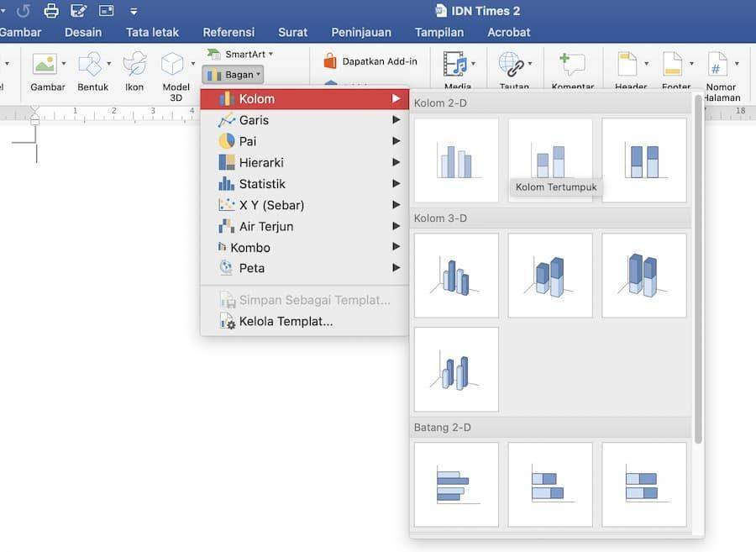This screenshot has height=552, width=756.
Task: Choose the clustered 2-D bar chart
Action: coord(456,485)
